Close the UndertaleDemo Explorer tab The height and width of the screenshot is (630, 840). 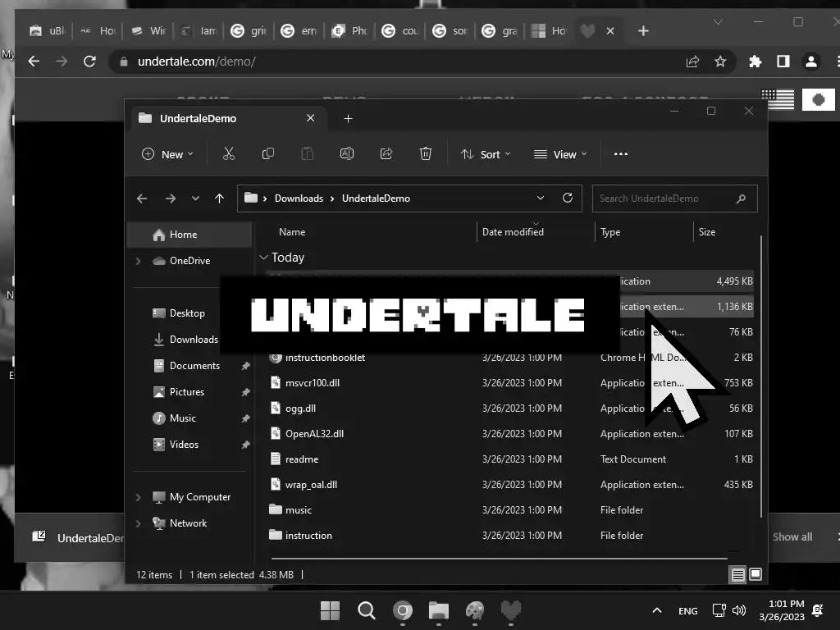coord(310,118)
